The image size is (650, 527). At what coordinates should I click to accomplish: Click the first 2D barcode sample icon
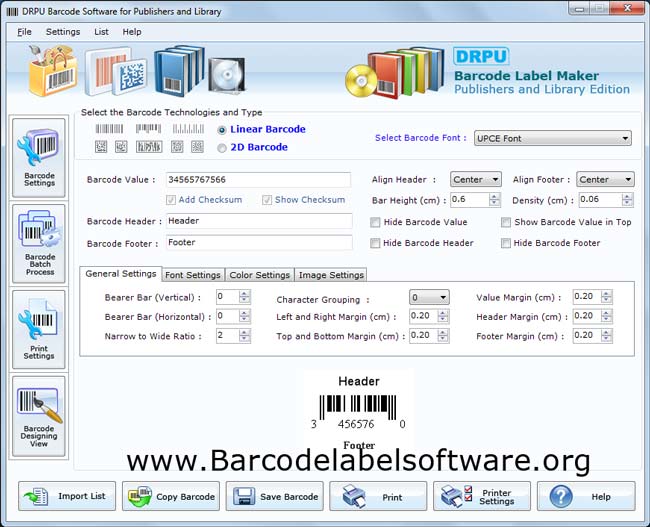[x=101, y=146]
